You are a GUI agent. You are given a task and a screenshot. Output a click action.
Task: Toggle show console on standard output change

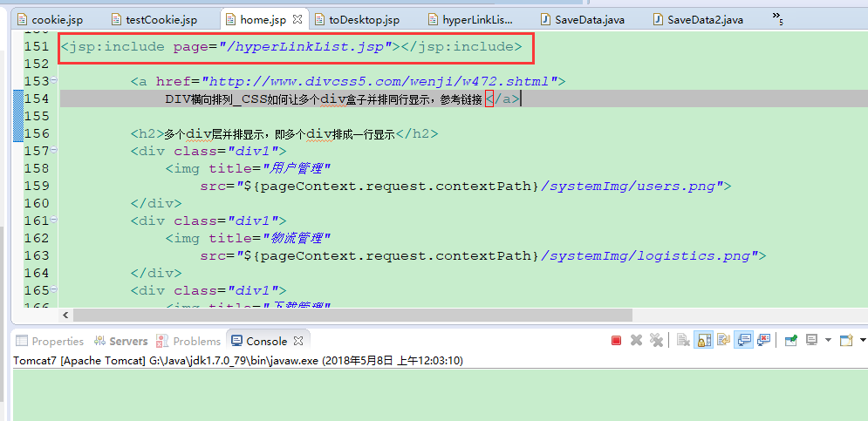click(743, 340)
